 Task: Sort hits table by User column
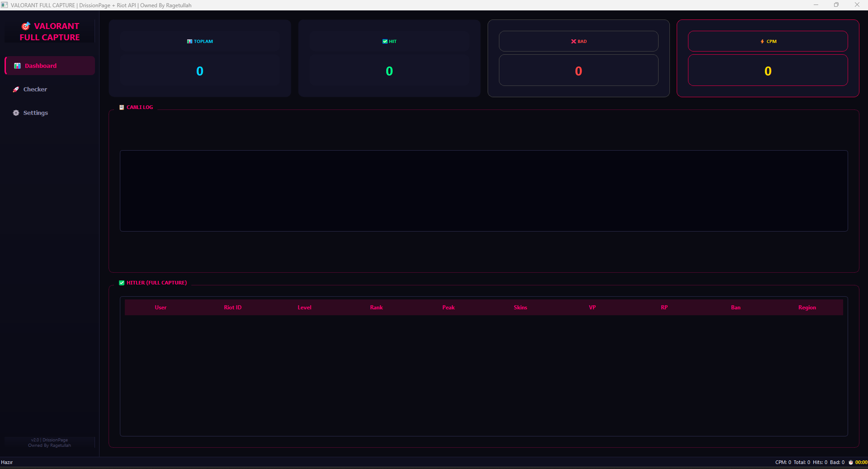pos(161,308)
